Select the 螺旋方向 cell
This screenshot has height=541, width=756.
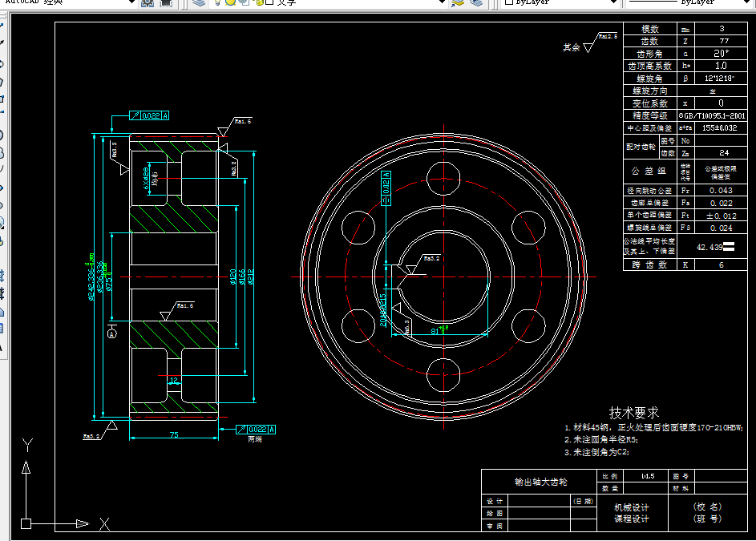click(650, 91)
